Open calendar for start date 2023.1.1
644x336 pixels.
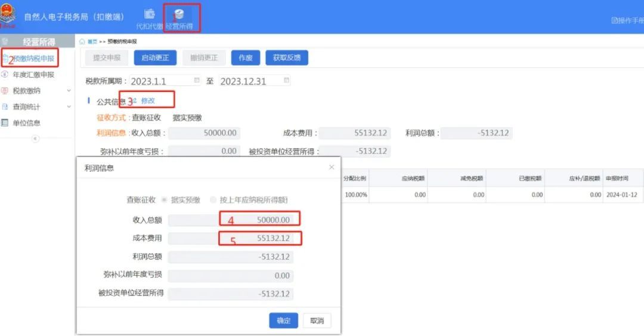click(x=197, y=80)
